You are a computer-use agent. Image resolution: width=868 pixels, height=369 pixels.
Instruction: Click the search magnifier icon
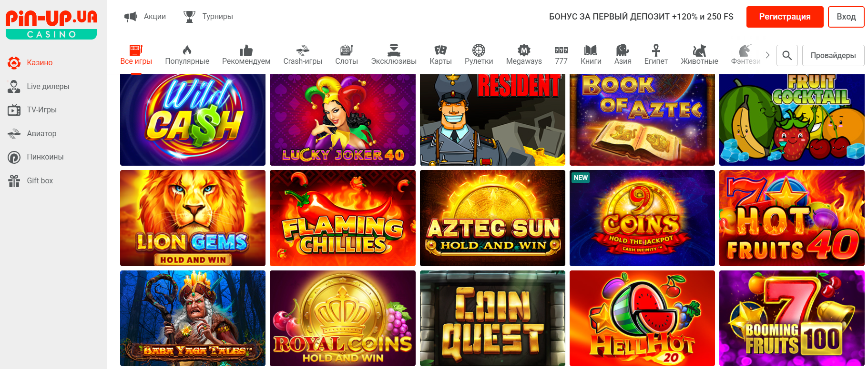[787, 56]
